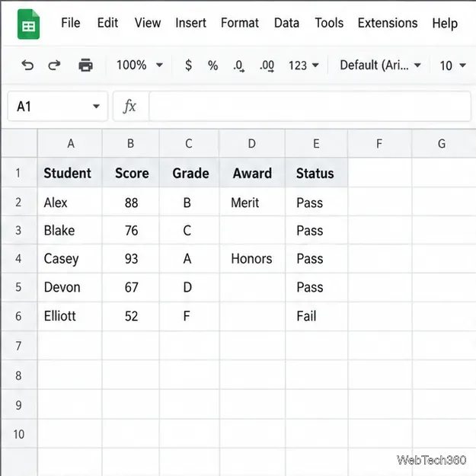The width and height of the screenshot is (476, 476).
Task: Click the cell containing Devon
Action: 70,287
